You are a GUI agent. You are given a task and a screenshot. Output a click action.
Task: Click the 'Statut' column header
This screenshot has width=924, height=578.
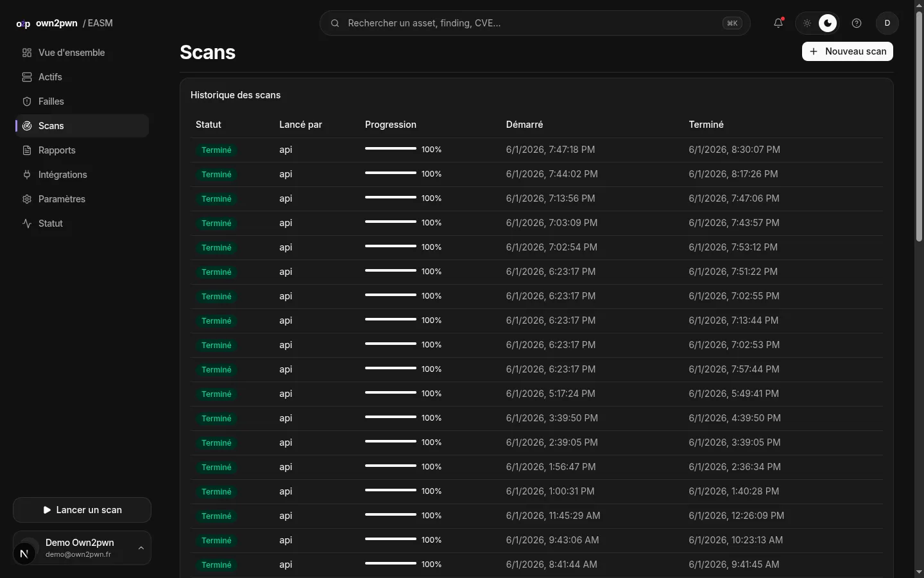tap(209, 125)
